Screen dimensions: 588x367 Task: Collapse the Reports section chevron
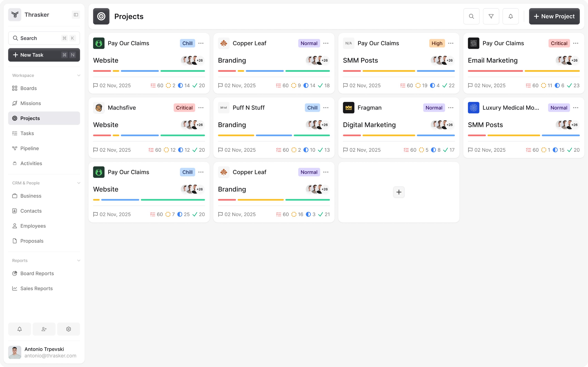[78, 261]
